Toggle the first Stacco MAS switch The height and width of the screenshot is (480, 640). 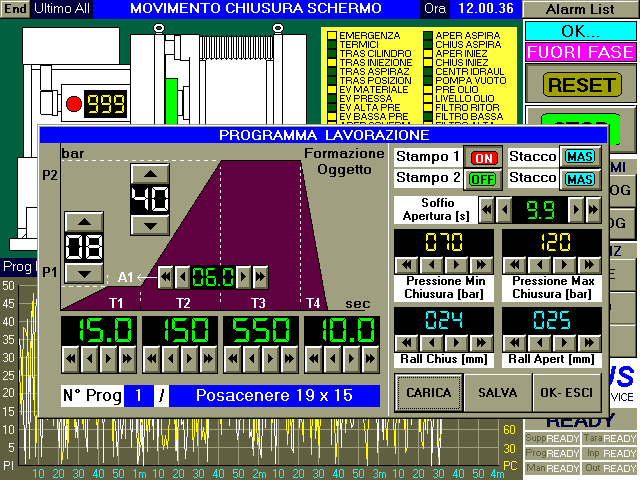tap(578, 157)
